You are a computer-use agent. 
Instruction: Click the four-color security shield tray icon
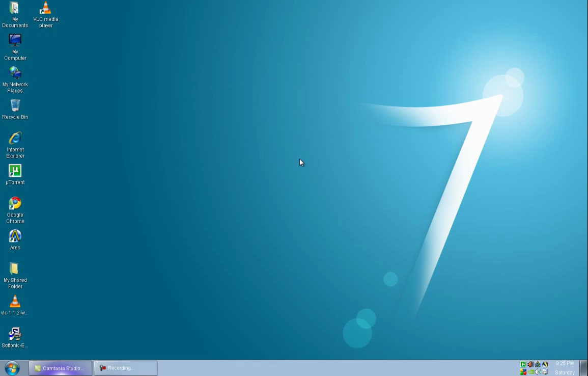click(523, 372)
